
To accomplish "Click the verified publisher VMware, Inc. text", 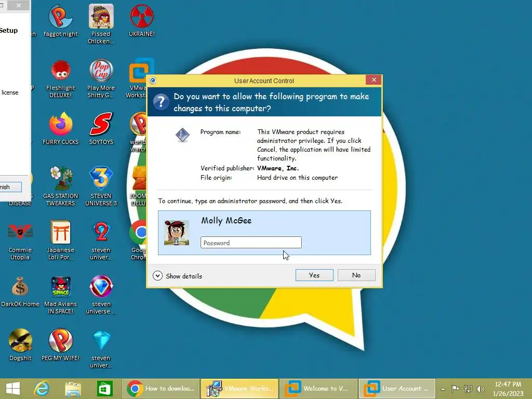I will pos(278,168).
